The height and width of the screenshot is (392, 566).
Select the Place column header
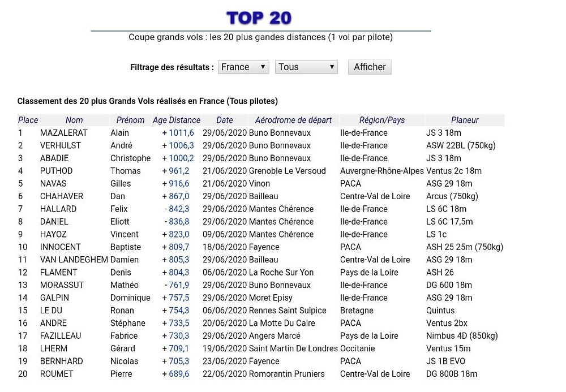coord(28,120)
